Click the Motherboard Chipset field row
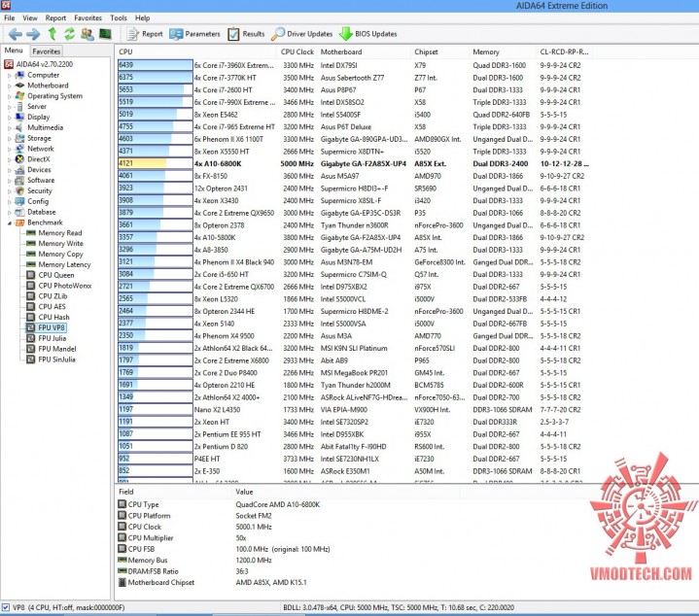Viewport: 699px width, 616px height. pyautogui.click(x=212, y=582)
